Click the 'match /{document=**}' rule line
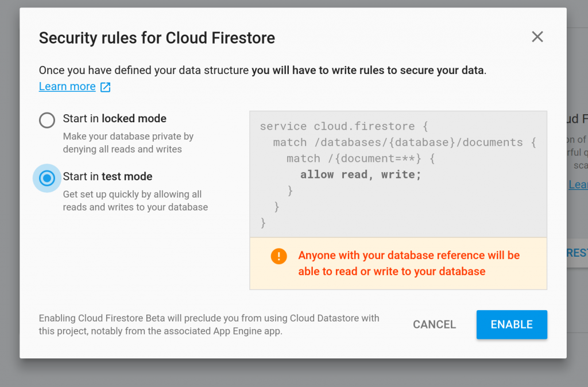The height and width of the screenshot is (387, 588). [361, 158]
